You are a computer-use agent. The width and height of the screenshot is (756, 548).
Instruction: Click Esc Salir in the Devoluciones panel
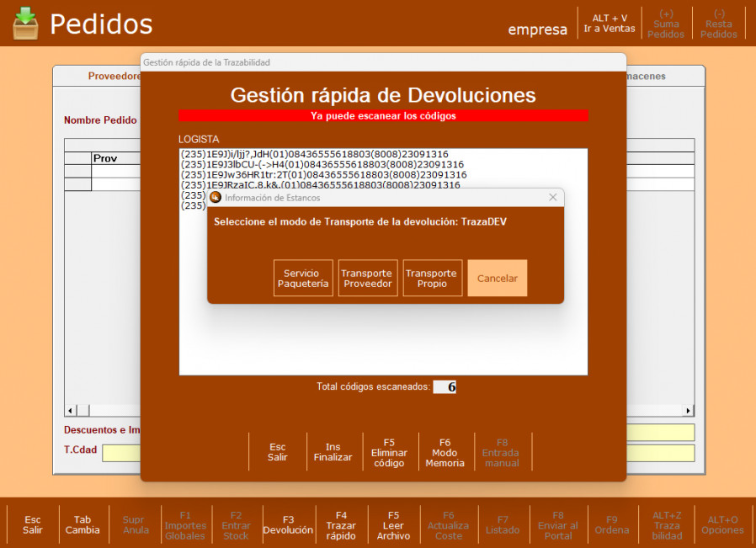277,452
